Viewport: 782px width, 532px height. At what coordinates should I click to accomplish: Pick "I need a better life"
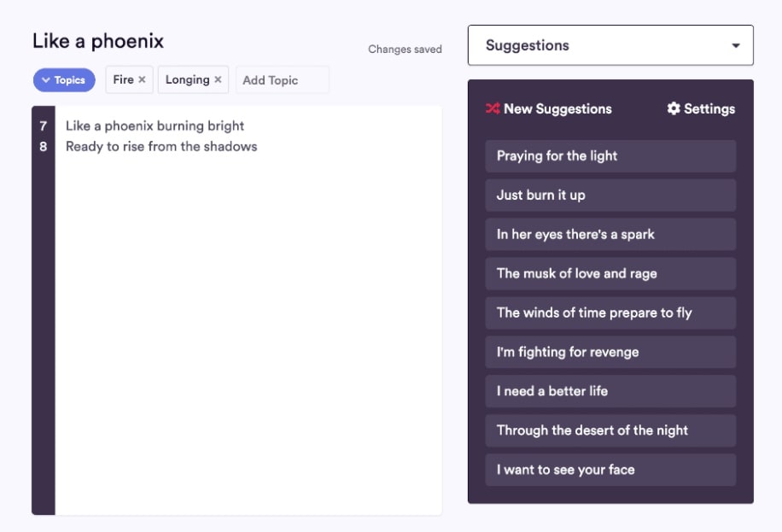610,391
